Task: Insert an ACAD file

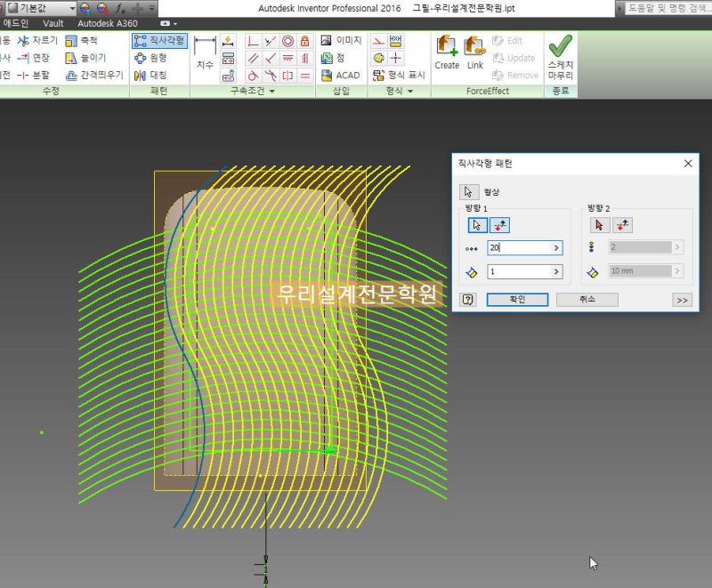Action: point(341,76)
